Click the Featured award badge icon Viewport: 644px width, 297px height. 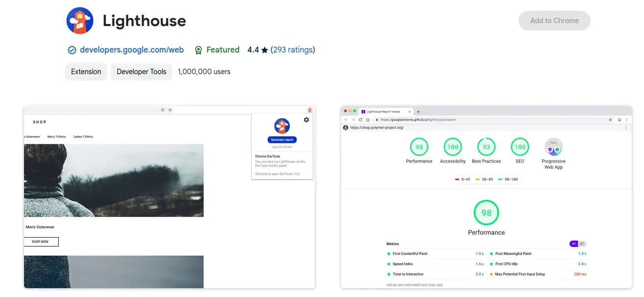click(x=198, y=50)
